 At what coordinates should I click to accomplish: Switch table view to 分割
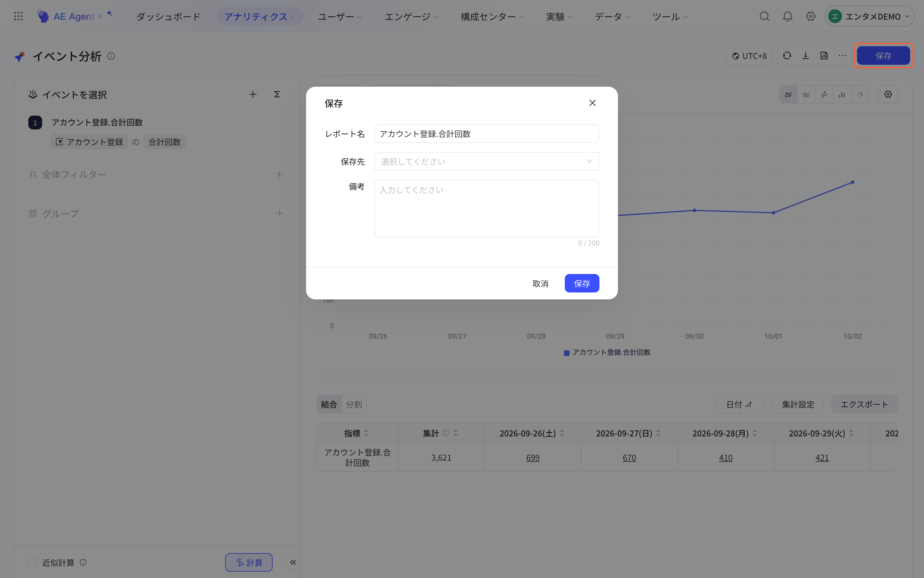pyautogui.click(x=353, y=404)
